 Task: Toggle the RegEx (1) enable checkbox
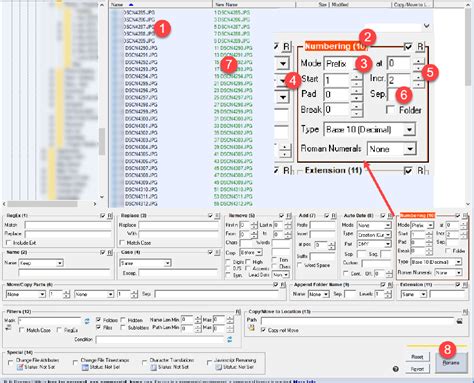pos(103,216)
